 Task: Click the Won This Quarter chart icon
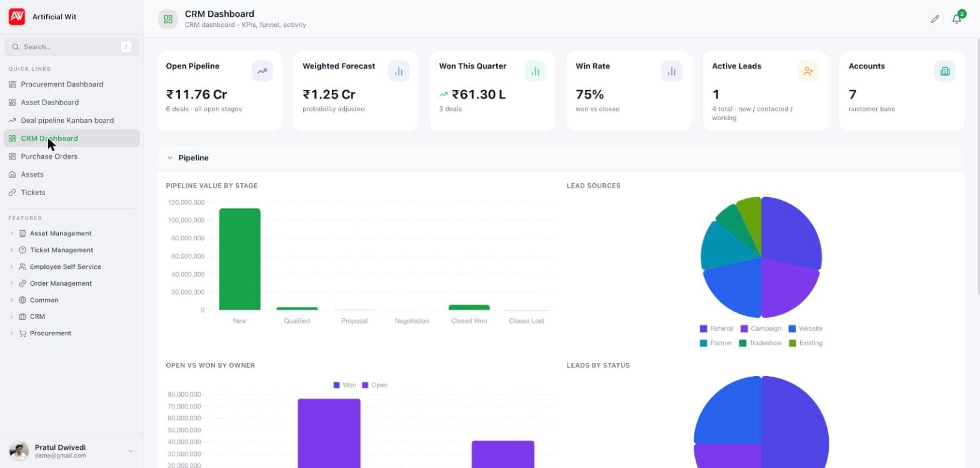point(535,71)
